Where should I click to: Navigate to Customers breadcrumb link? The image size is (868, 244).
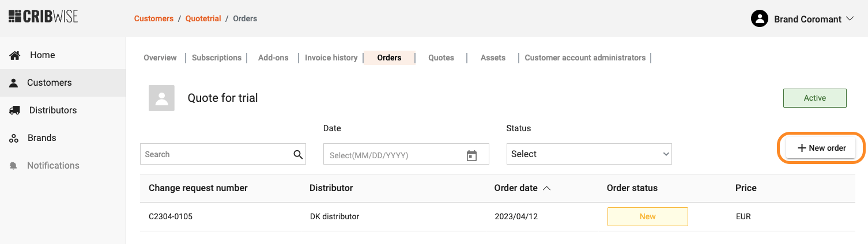pos(154,18)
